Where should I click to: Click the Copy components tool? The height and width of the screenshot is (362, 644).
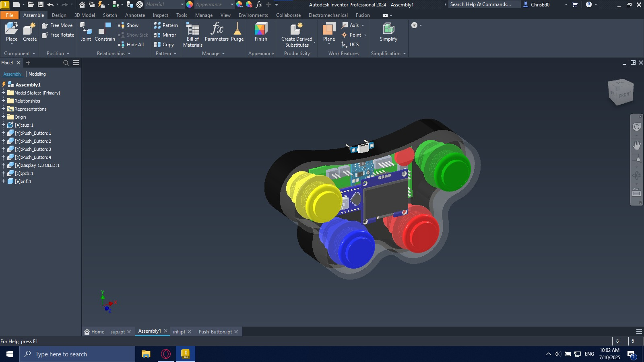click(164, 45)
